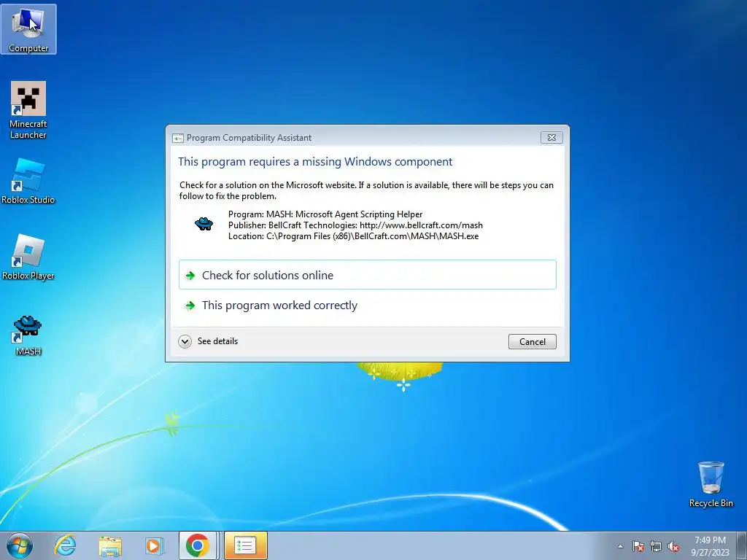Select the Computer desktop icon

coord(28,29)
